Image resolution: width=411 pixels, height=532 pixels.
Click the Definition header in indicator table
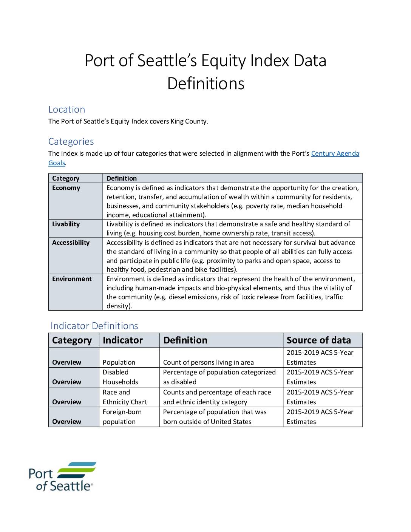(221, 340)
